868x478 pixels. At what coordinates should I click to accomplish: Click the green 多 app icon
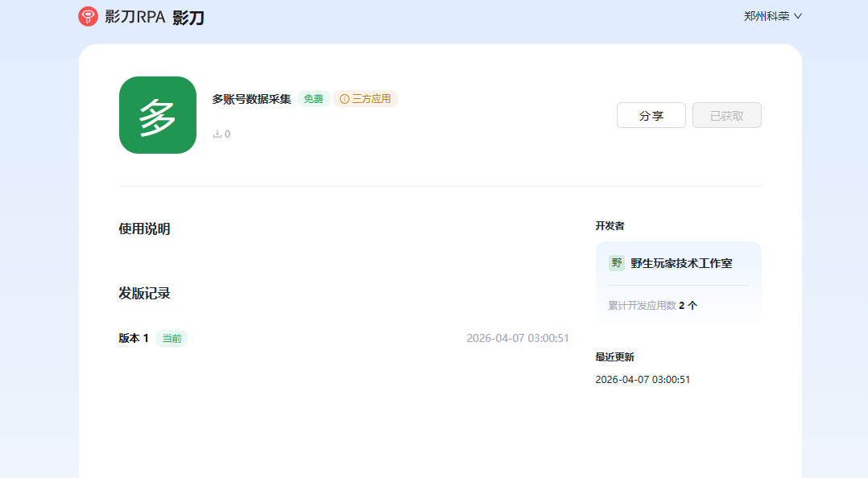(x=158, y=115)
